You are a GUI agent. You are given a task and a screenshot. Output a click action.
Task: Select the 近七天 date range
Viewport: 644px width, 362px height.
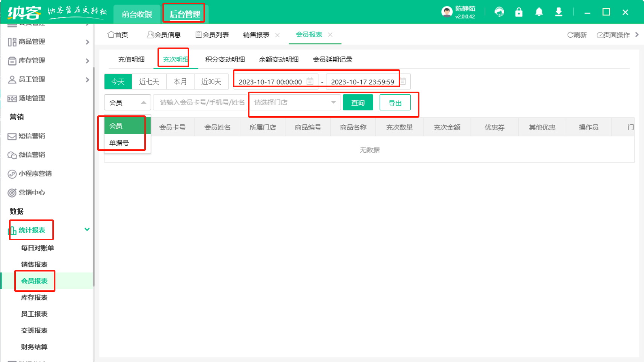(x=149, y=81)
